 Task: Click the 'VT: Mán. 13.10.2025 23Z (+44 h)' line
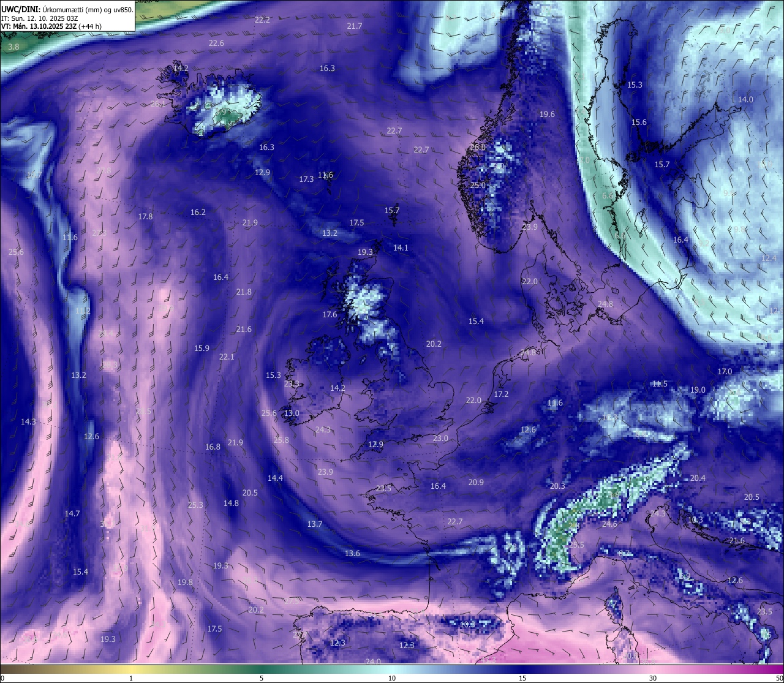[51, 26]
